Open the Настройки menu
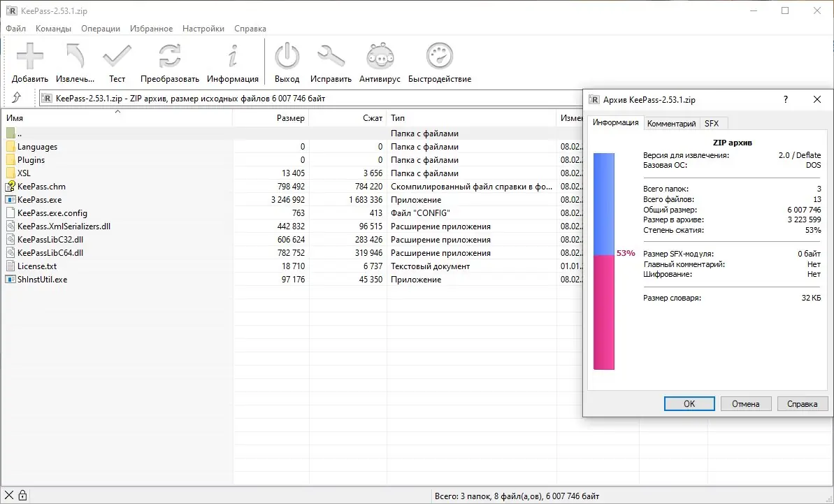The height and width of the screenshot is (504, 834). (203, 28)
